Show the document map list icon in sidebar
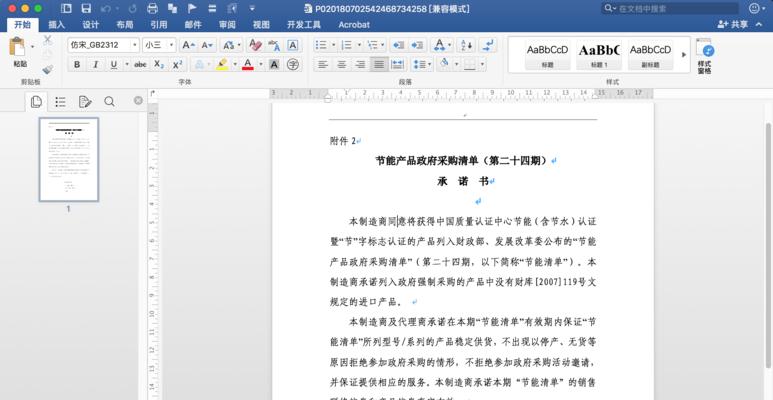Viewport: 773px width, 400px height. pyautogui.click(x=61, y=102)
